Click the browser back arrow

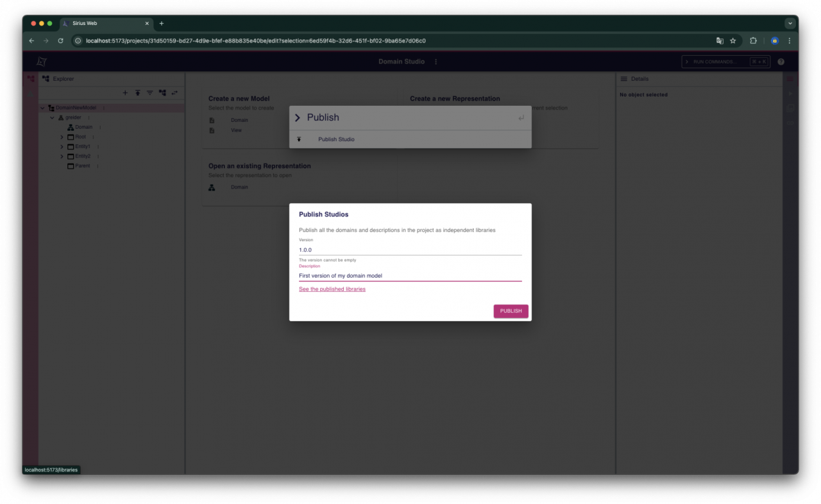pyautogui.click(x=31, y=40)
